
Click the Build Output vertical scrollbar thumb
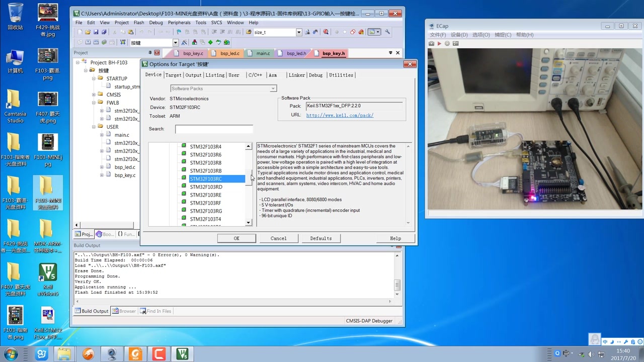[397, 285]
